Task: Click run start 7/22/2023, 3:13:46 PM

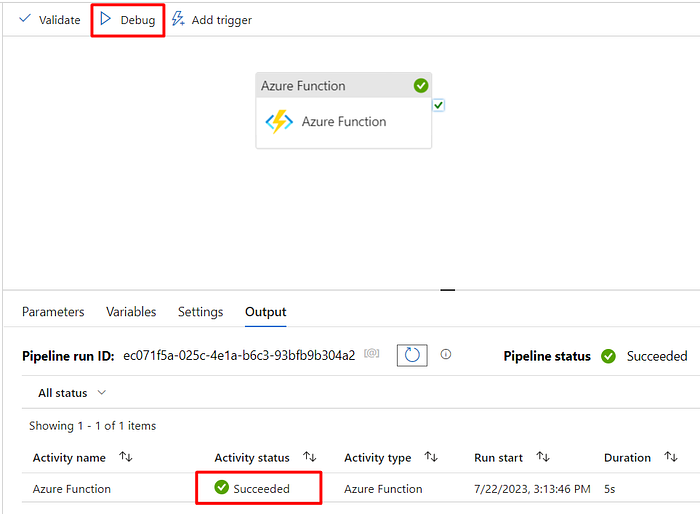Action: point(532,489)
